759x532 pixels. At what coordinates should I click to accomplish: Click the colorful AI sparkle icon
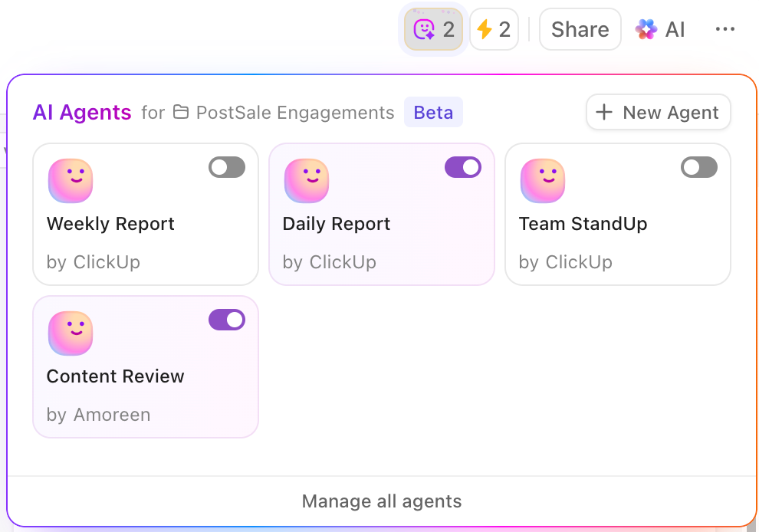646,30
